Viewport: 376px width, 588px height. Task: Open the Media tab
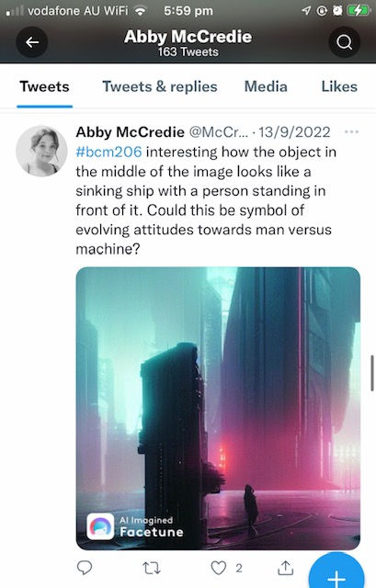tap(266, 86)
